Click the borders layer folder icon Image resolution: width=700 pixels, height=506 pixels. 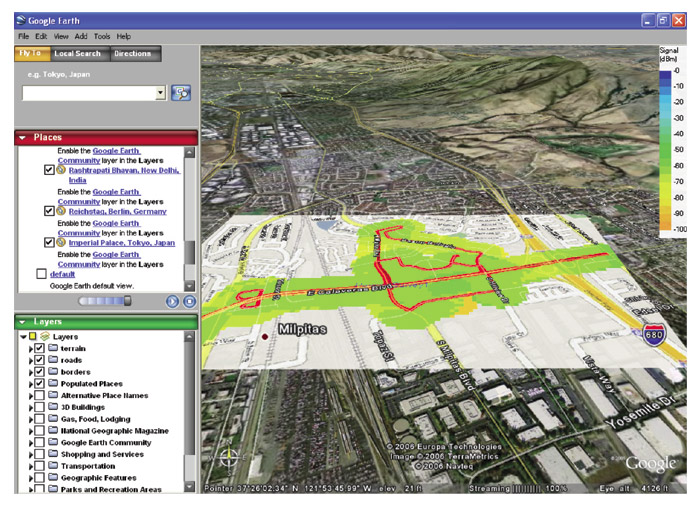tap(53, 371)
